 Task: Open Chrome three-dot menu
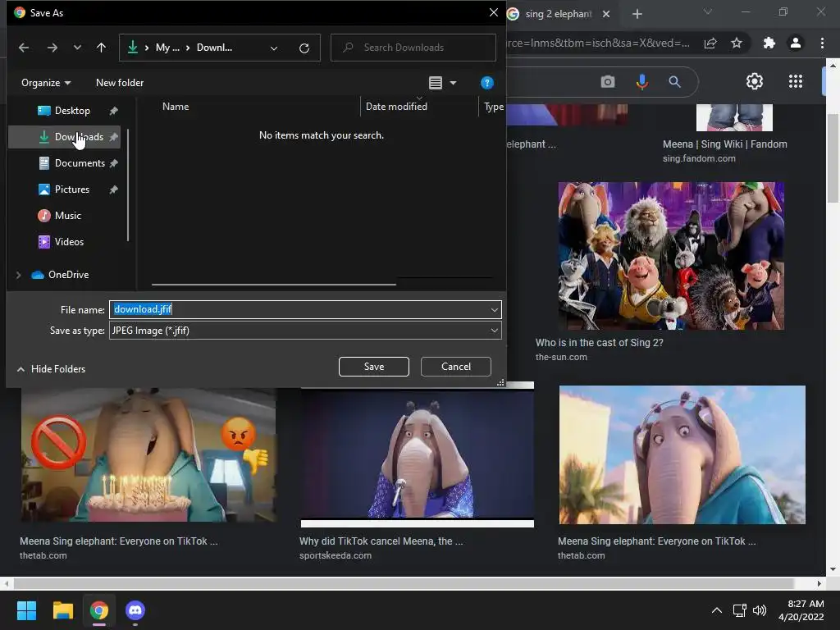822,43
